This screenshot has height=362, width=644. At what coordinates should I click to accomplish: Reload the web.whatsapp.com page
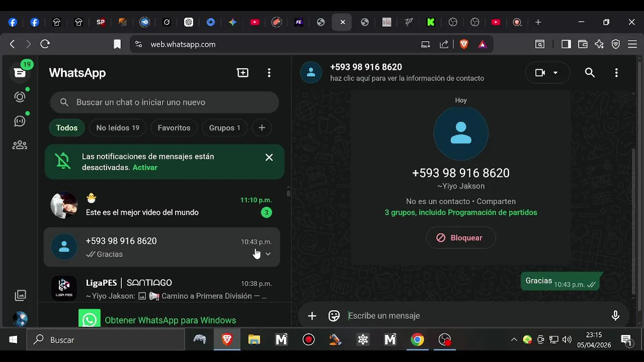(45, 44)
